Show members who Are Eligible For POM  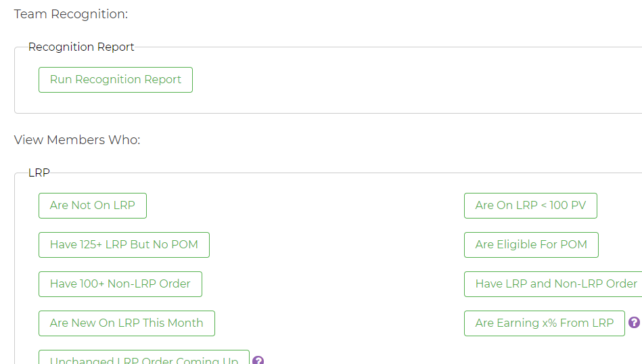[x=531, y=245]
